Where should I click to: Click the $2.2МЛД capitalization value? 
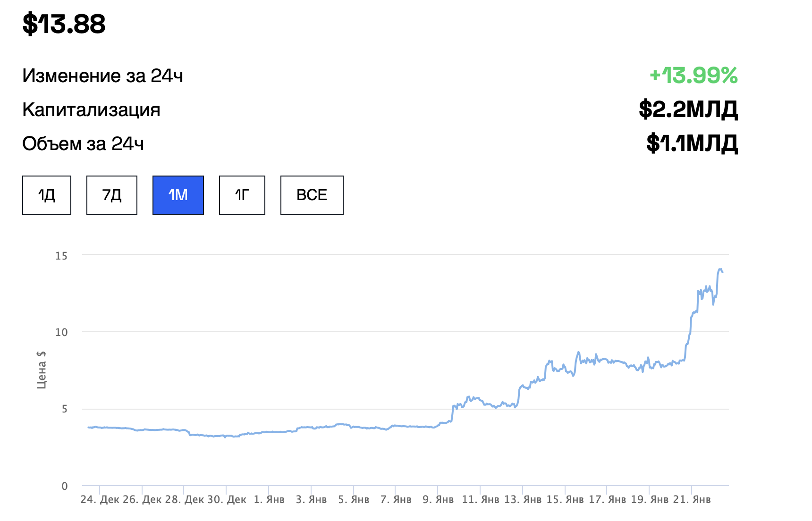[x=688, y=109]
